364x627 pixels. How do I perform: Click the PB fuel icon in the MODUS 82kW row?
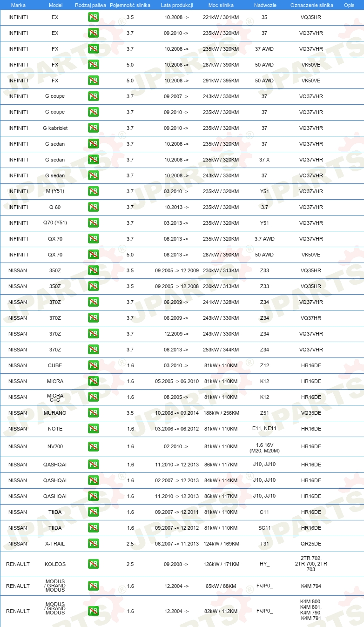pyautogui.click(x=93, y=611)
